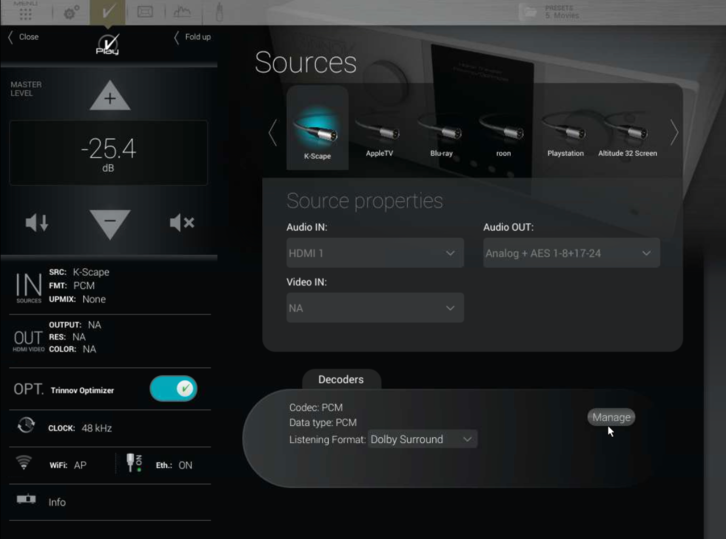The image size is (726, 539).
Task: Select the Decoders tab
Action: pos(341,379)
